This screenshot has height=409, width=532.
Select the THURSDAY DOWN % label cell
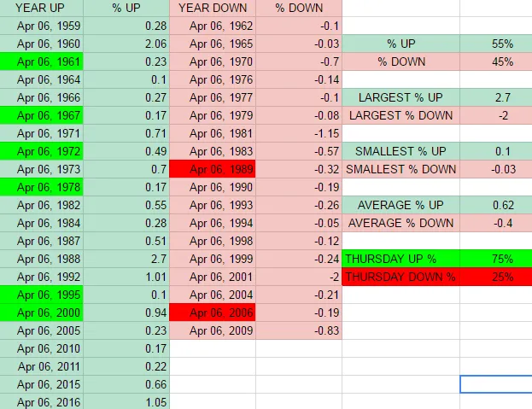400,277
